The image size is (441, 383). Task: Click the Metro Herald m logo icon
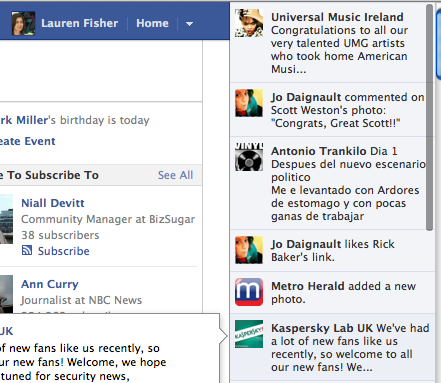[249, 292]
